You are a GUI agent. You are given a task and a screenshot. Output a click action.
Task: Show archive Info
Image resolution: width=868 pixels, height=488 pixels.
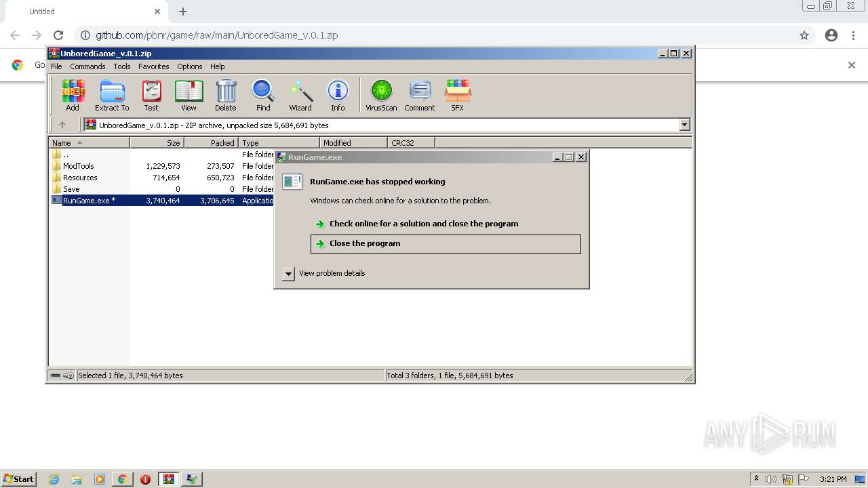click(x=338, y=96)
